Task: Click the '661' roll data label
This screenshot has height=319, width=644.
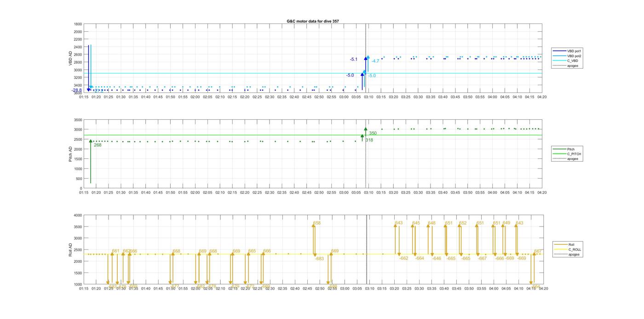Action: pyautogui.click(x=115, y=251)
